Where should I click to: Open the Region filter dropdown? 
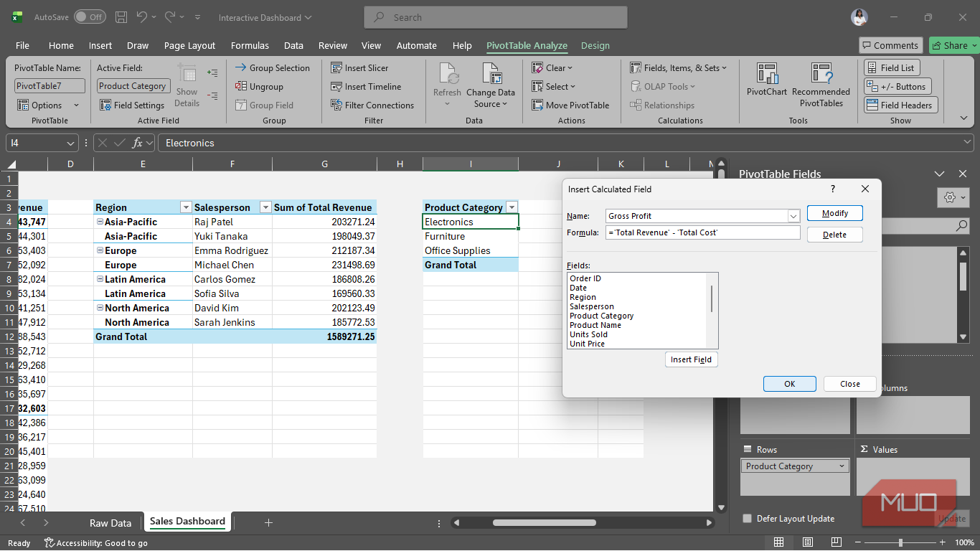click(x=186, y=208)
